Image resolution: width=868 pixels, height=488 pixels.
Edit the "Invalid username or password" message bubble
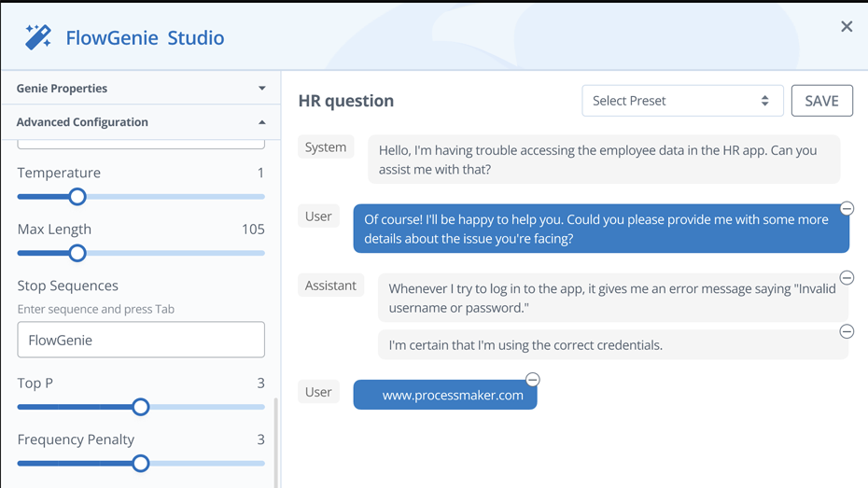pyautogui.click(x=613, y=298)
